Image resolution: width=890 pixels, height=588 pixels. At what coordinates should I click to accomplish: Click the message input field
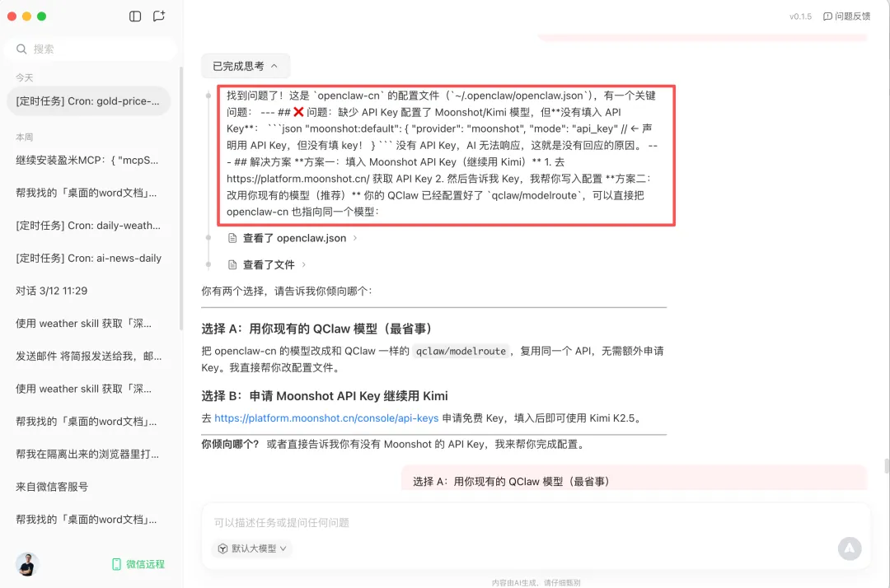point(536,522)
